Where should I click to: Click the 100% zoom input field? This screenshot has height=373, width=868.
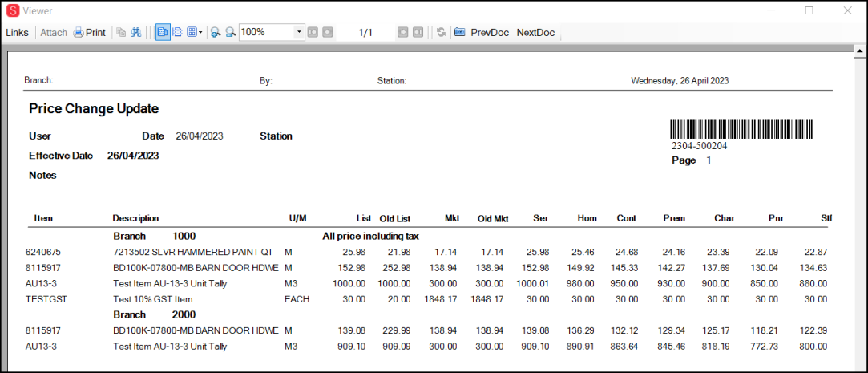pos(267,32)
